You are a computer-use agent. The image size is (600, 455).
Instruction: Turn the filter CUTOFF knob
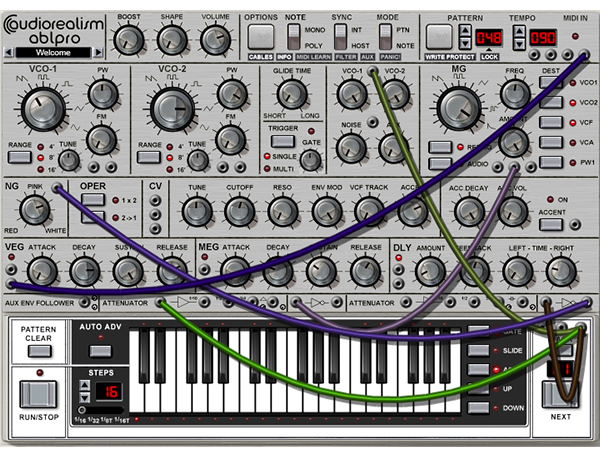click(x=239, y=211)
